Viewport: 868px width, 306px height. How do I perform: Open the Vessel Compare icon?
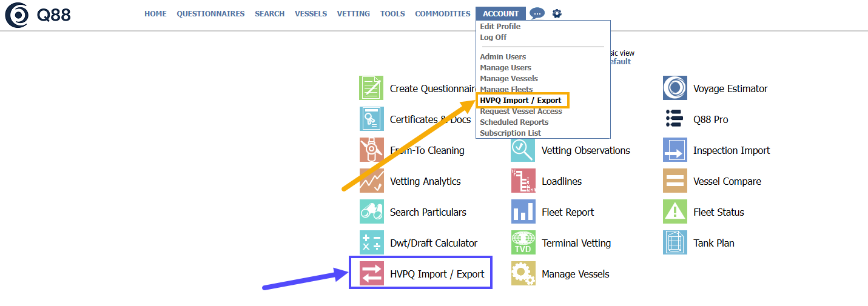[675, 181]
